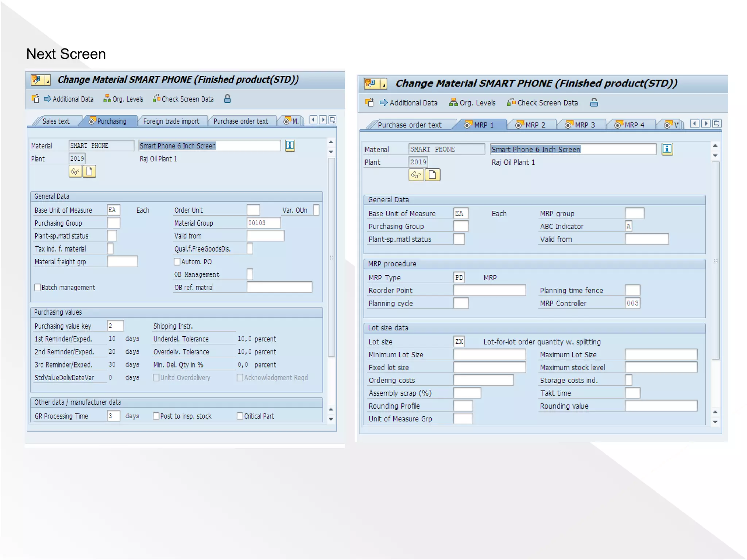747x560 pixels.
Task: Click lock icon in right window toolbar
Action: 594,102
